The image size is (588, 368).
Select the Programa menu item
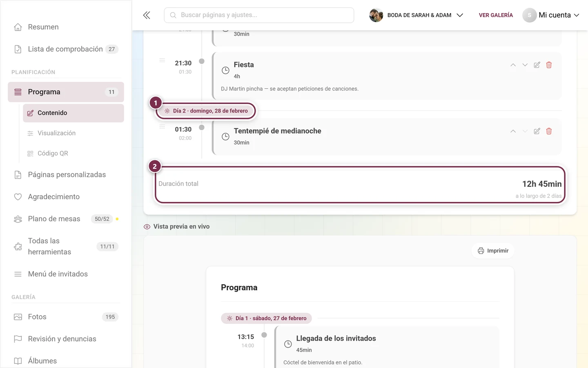tap(66, 92)
